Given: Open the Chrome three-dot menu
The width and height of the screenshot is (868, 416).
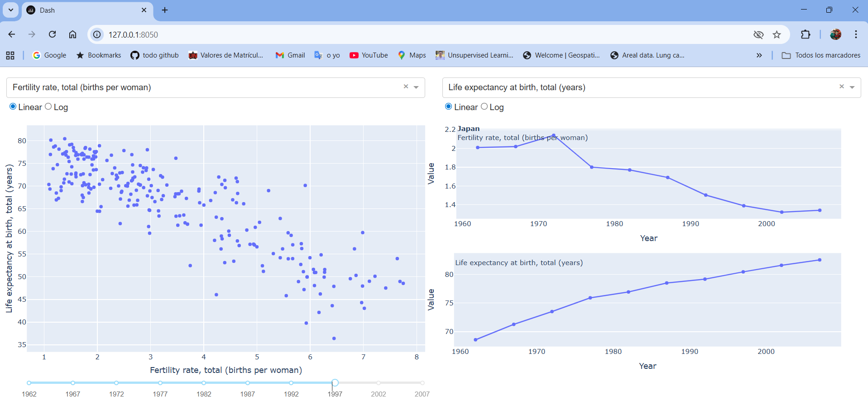Looking at the screenshot, I should (x=856, y=34).
